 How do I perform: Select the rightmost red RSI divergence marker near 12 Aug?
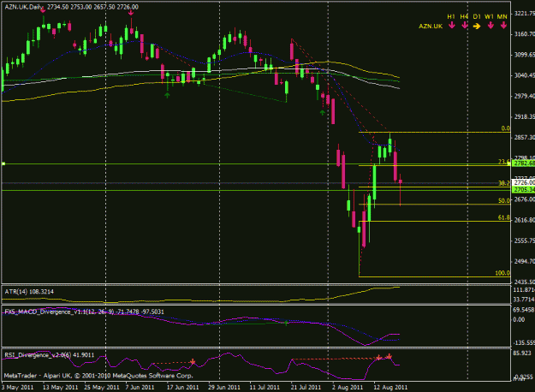pyautogui.click(x=389, y=357)
